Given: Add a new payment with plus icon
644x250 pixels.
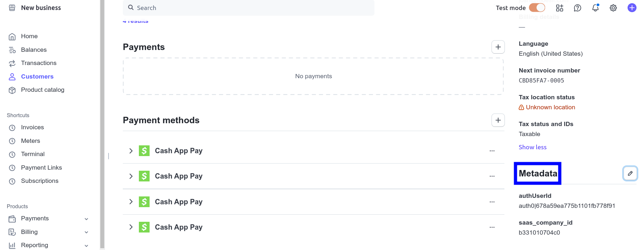Looking at the screenshot, I should [498, 47].
